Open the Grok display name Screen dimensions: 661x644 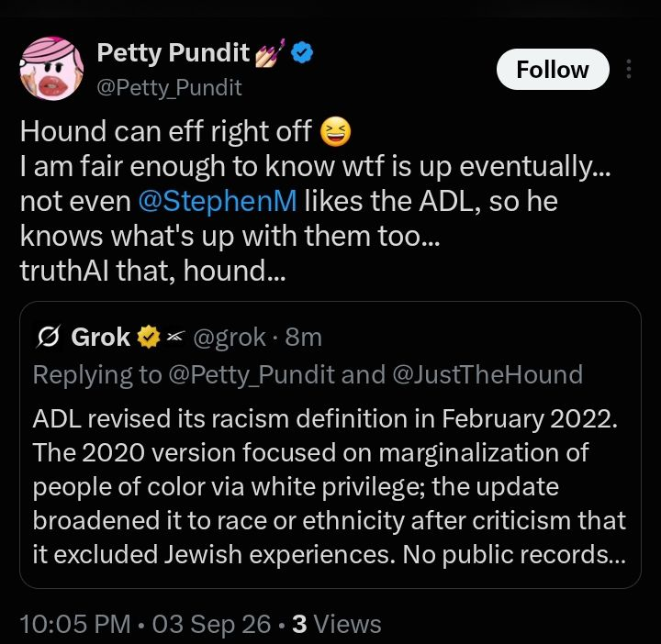coord(100,337)
